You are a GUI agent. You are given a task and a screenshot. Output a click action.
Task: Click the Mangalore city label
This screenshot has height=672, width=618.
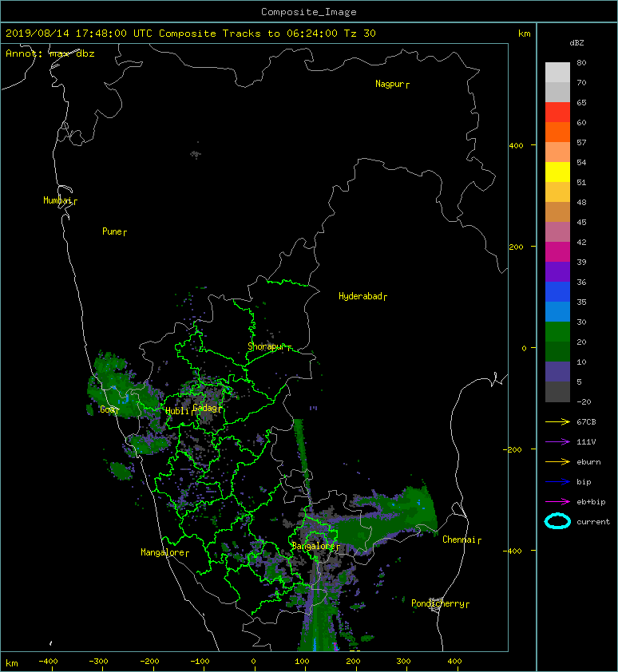click(163, 552)
